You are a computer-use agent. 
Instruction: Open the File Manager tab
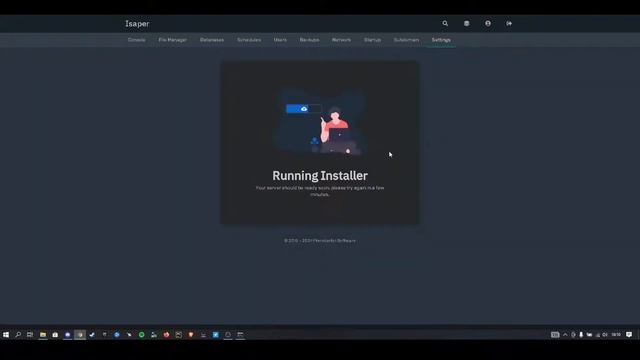click(x=173, y=40)
